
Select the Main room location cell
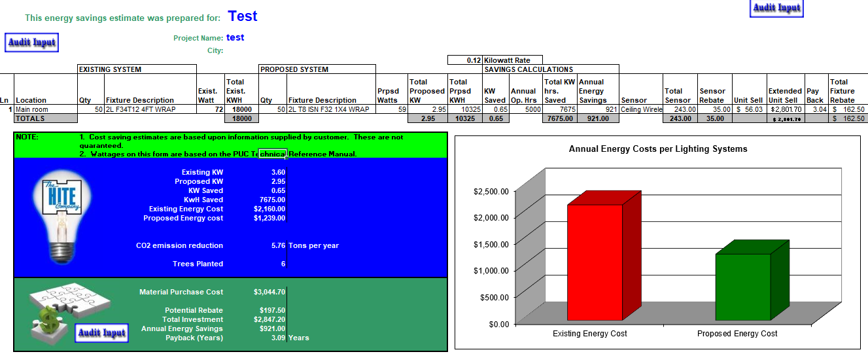coord(45,109)
